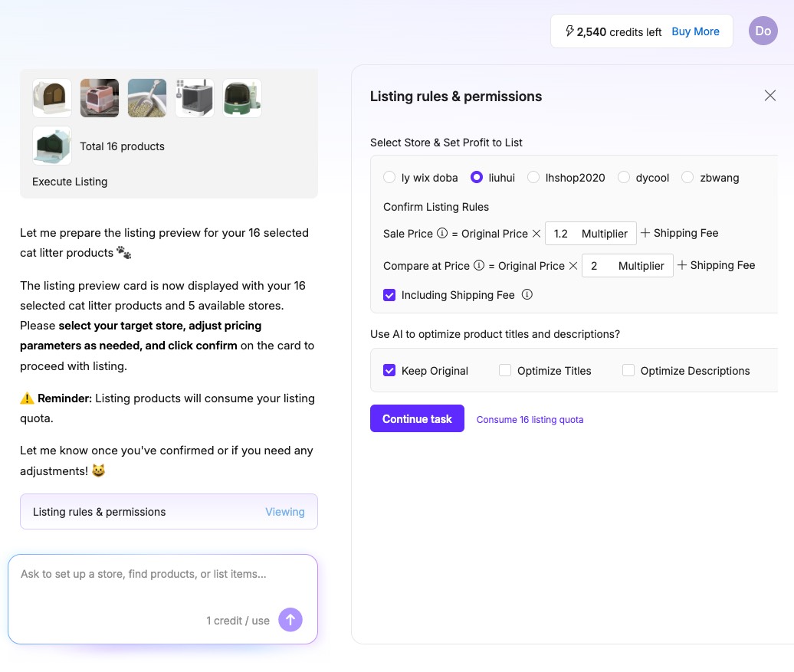The width and height of the screenshot is (794, 672).
Task: Toggle the Keep Original checkbox
Action: (x=389, y=371)
